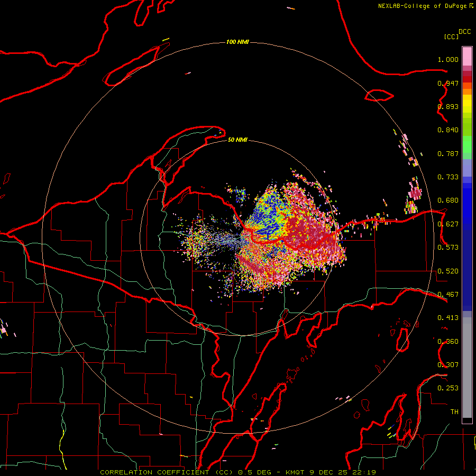Click the 0.573 scale value
The image size is (476, 476).
pos(448,248)
